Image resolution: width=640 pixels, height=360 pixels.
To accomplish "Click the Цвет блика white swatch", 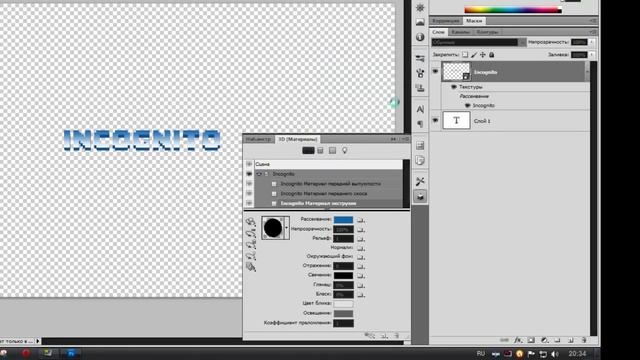I will click(x=343, y=304).
